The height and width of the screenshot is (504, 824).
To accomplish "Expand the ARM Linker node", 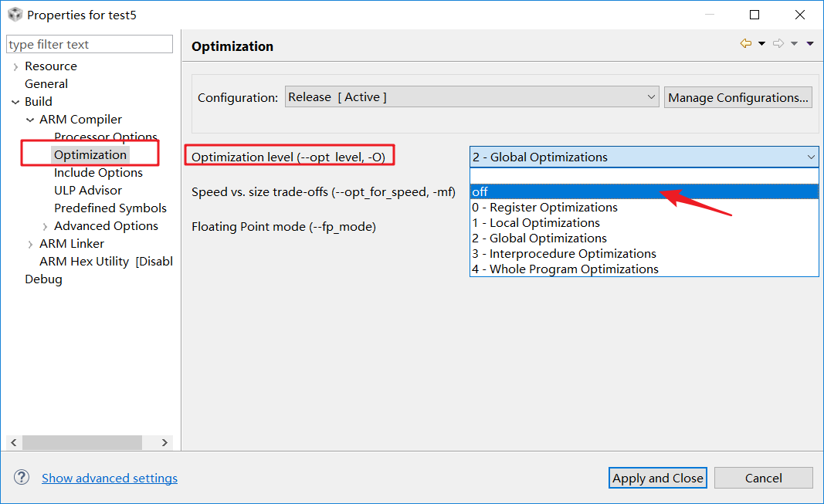I will coord(30,244).
